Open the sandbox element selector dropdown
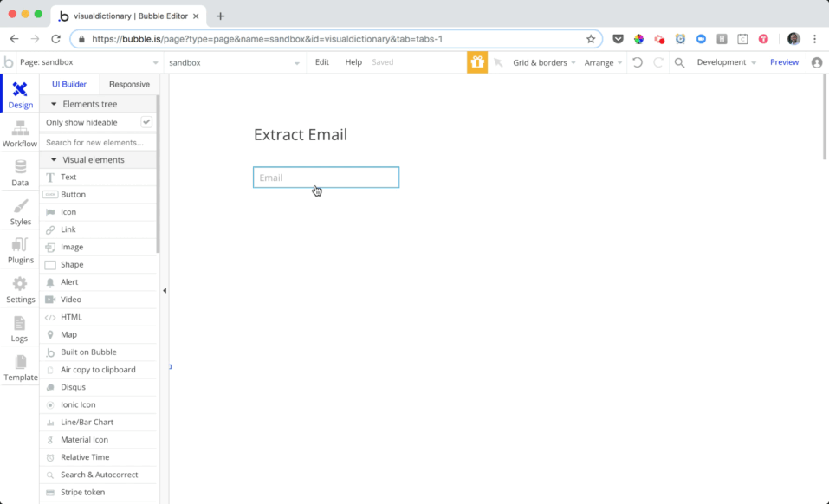Image resolution: width=829 pixels, height=504 pixels. 235,62
